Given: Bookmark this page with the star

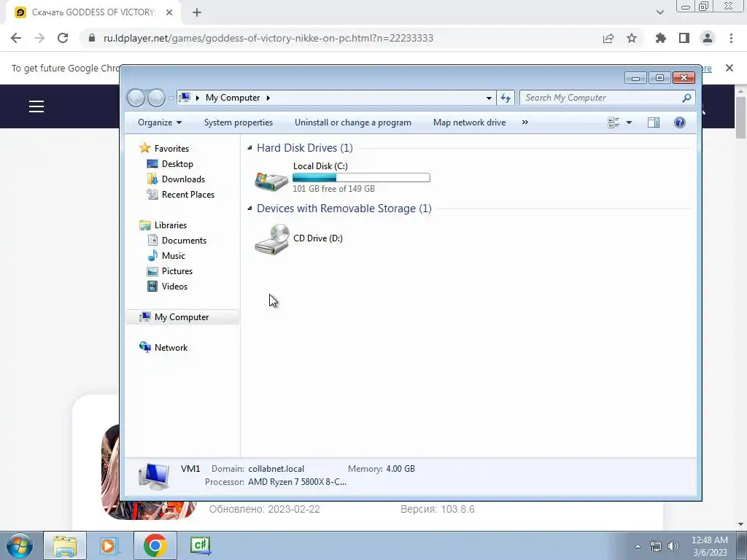Looking at the screenshot, I should (x=632, y=38).
